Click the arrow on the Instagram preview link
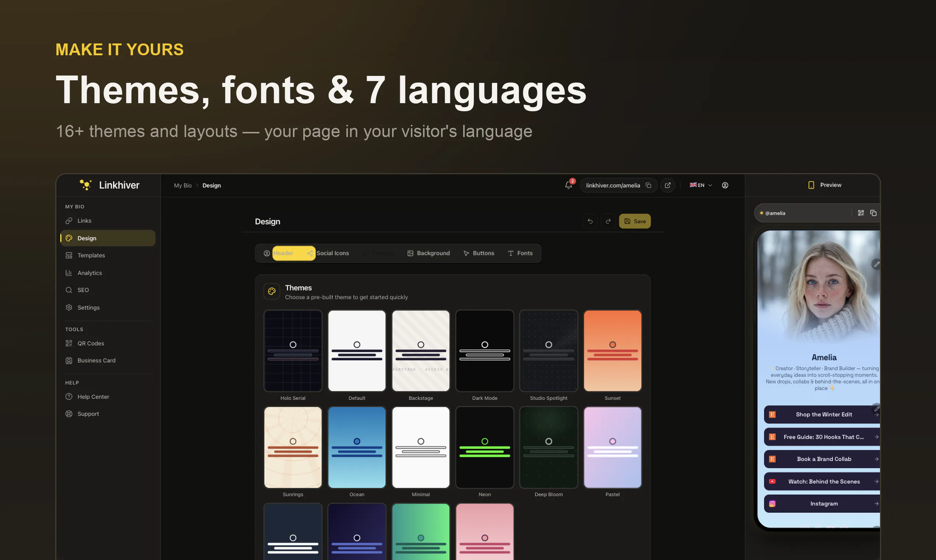 pos(876,504)
